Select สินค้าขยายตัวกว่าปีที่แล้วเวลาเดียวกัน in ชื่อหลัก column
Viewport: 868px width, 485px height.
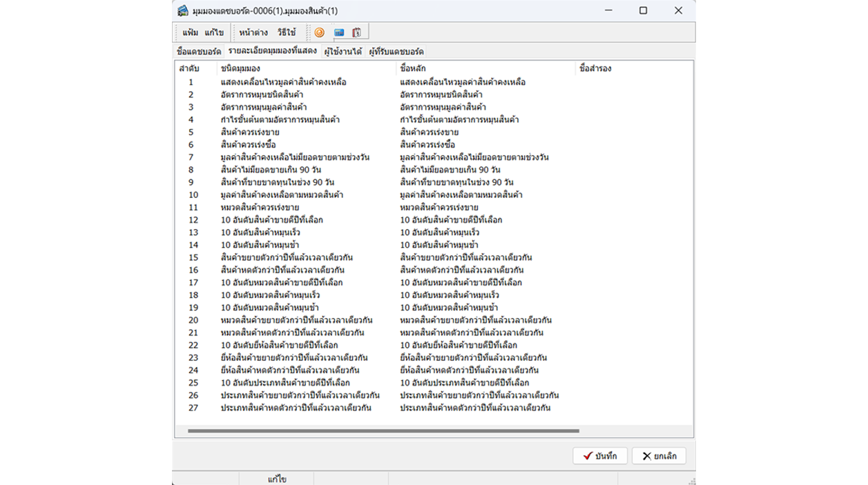pyautogui.click(x=466, y=257)
